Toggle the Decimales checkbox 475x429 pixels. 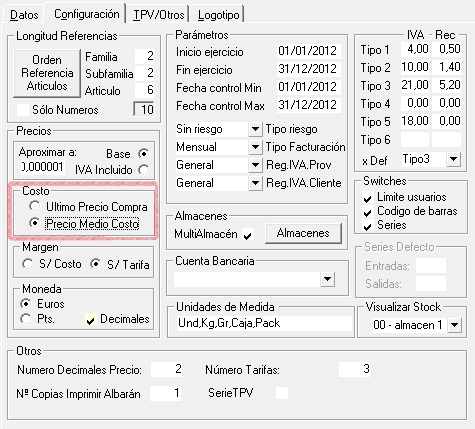tap(90, 320)
